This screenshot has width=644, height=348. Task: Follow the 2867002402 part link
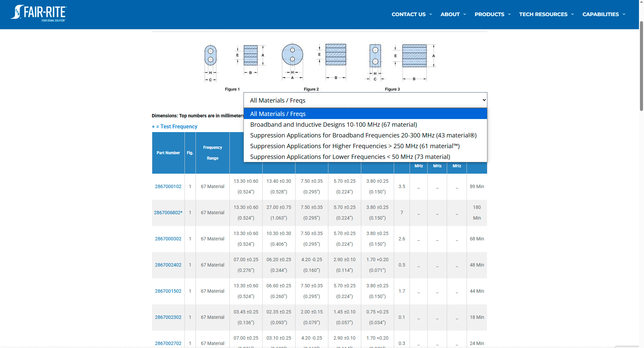coord(168,265)
